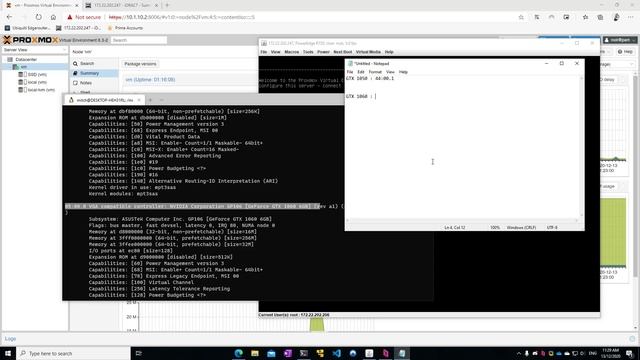Open Microsoft Edge from the taskbar
The width and height of the screenshot is (640, 360).
tap(238, 353)
